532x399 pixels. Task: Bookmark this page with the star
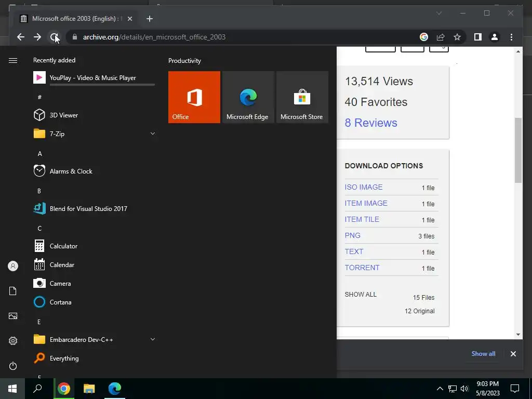coord(457,37)
